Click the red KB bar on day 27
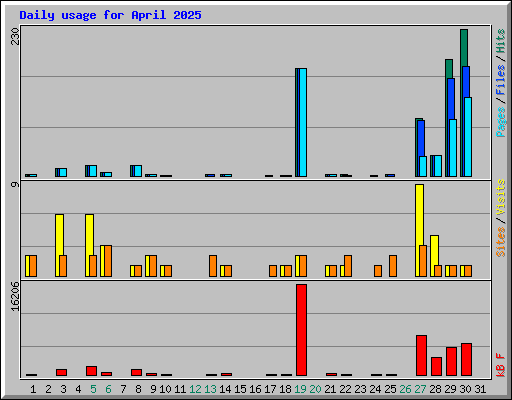 tap(421, 355)
